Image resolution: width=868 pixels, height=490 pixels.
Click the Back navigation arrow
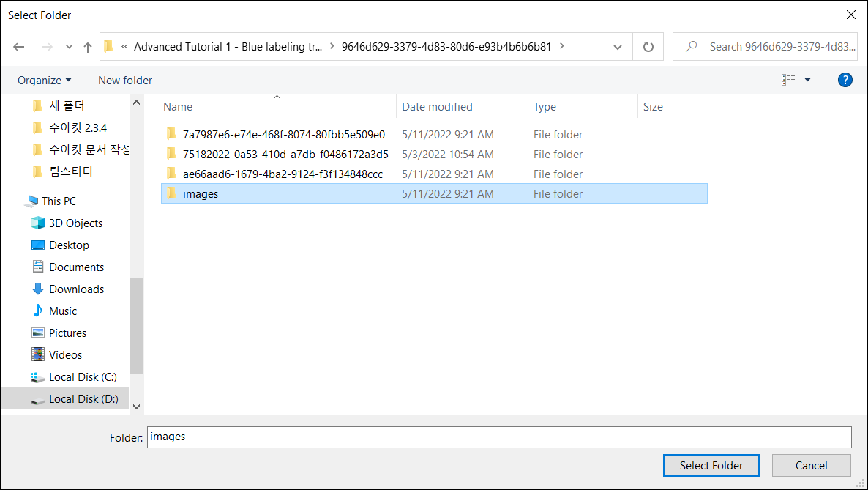click(19, 47)
